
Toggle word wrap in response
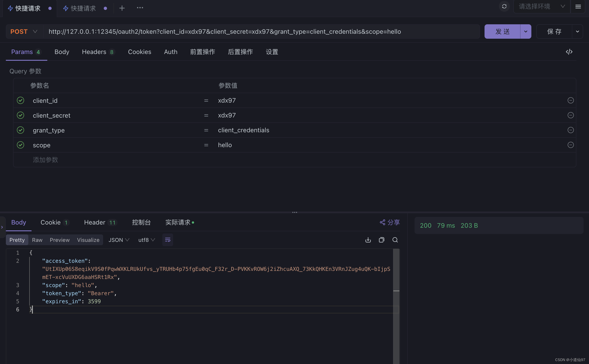168,240
